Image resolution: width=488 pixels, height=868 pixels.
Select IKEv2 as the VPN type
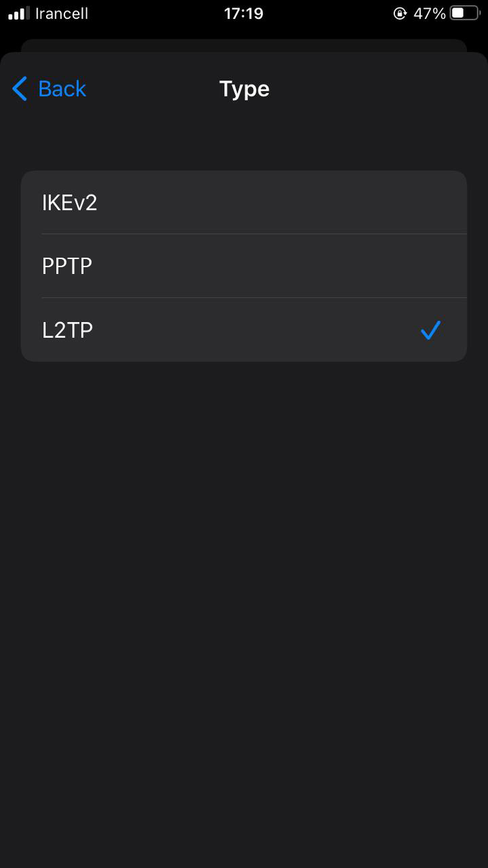(x=70, y=202)
